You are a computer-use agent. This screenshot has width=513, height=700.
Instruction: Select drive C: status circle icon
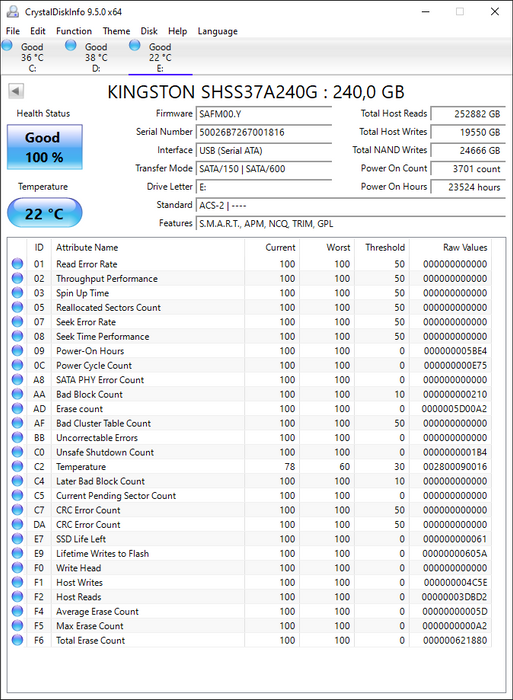click(x=7, y=45)
